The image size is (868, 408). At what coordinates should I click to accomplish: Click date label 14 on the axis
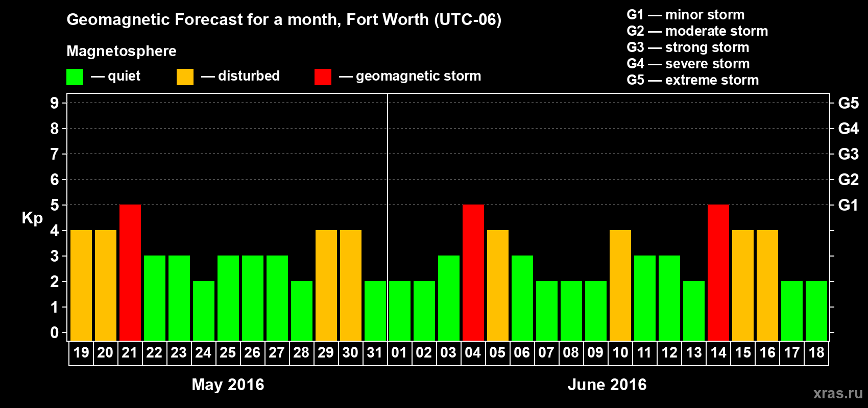pyautogui.click(x=718, y=353)
